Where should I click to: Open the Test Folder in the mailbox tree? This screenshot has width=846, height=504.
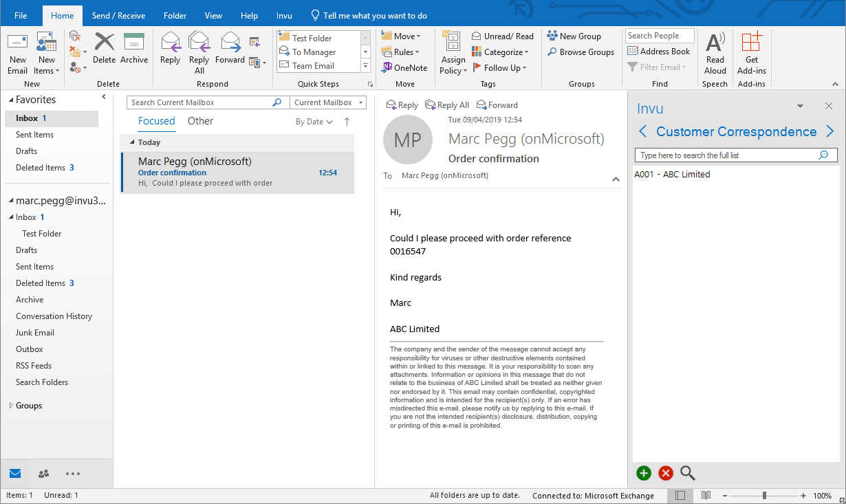coord(41,234)
